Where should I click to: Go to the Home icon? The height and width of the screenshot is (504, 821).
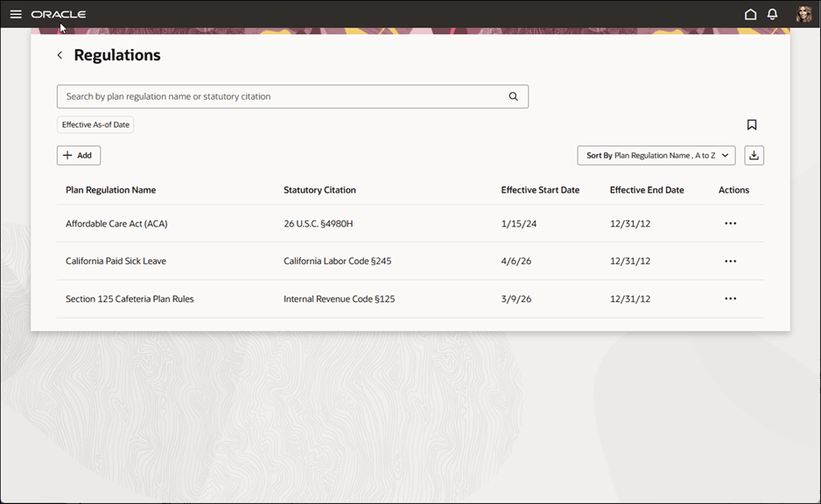(x=750, y=14)
